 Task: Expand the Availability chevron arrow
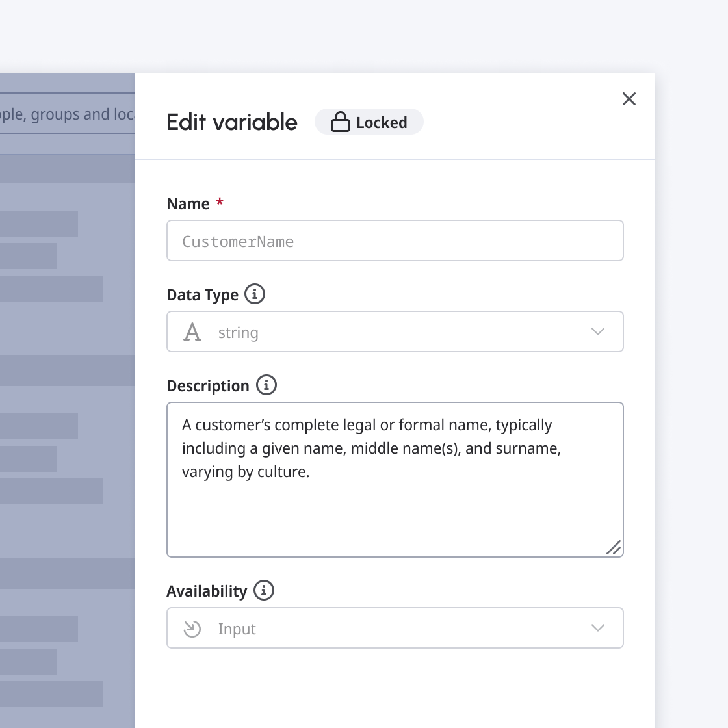point(598,628)
